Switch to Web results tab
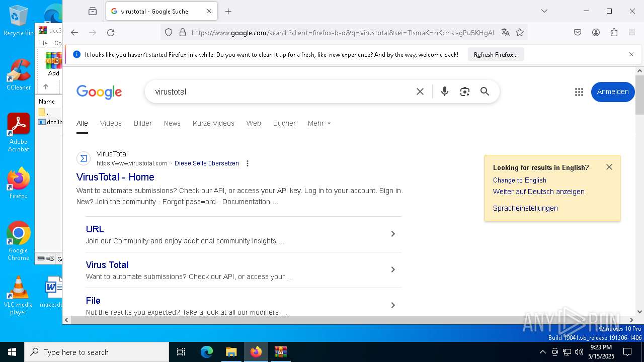 point(254,123)
